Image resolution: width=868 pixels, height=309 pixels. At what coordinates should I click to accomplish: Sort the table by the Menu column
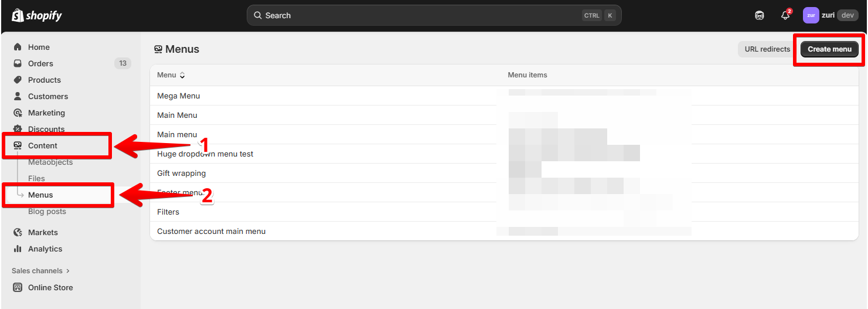[171, 75]
